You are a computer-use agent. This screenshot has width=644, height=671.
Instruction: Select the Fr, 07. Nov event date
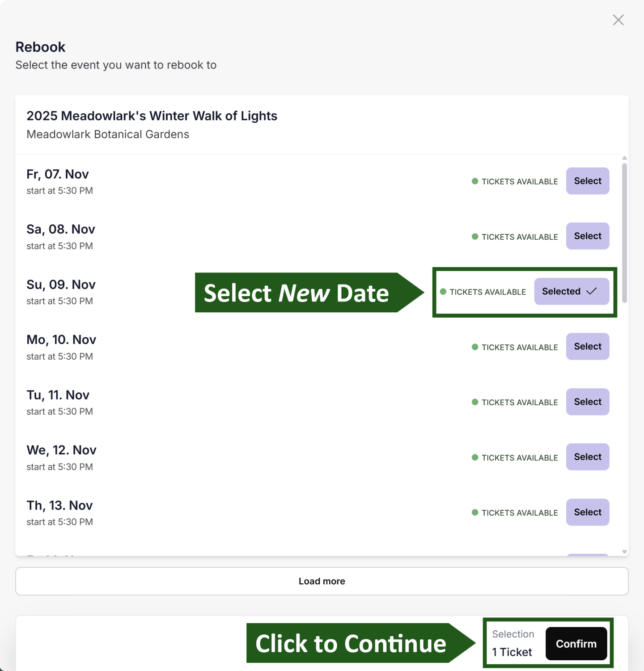587,181
